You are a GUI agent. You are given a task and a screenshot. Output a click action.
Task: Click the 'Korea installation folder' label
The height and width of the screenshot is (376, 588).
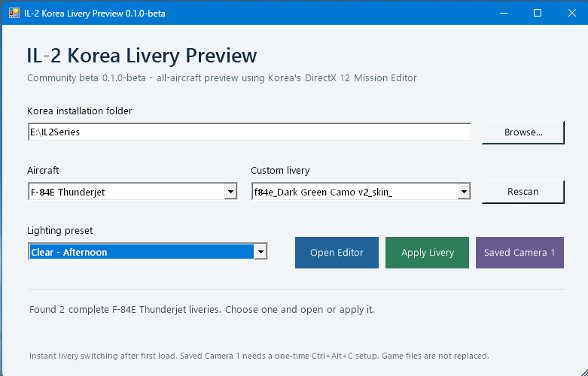coord(80,111)
